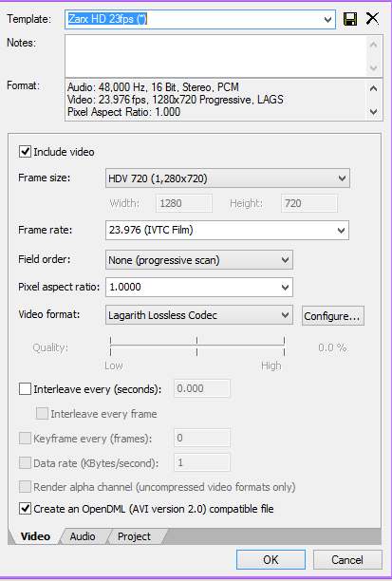Save the template with the floppy disk icon

coord(350,19)
